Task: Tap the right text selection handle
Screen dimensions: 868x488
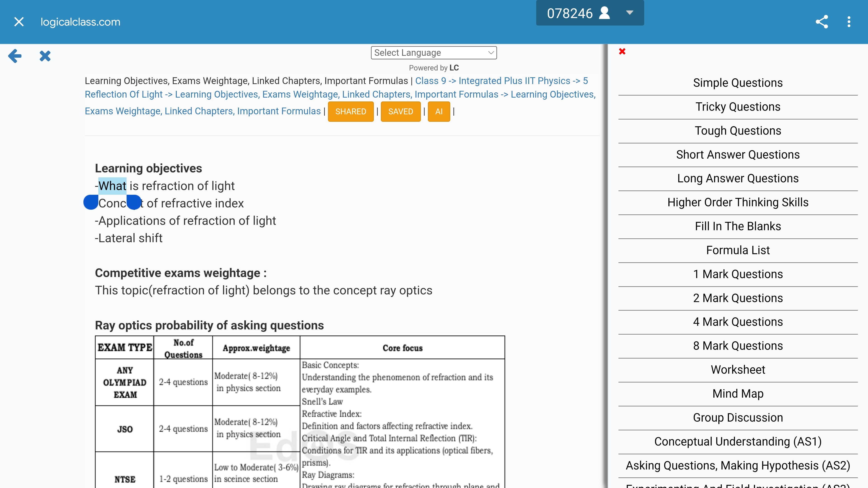Action: click(134, 202)
